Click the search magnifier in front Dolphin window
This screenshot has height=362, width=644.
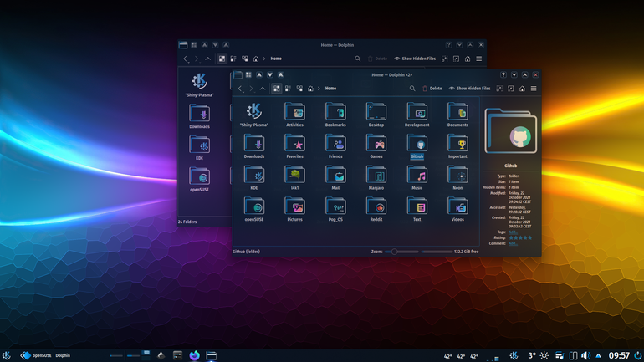[412, 89]
